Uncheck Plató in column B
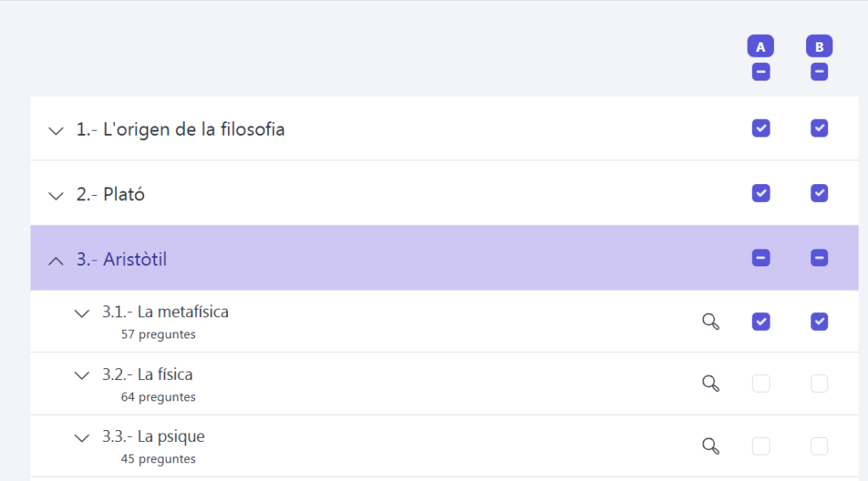Screen dimensions: 868x481 tap(819, 193)
